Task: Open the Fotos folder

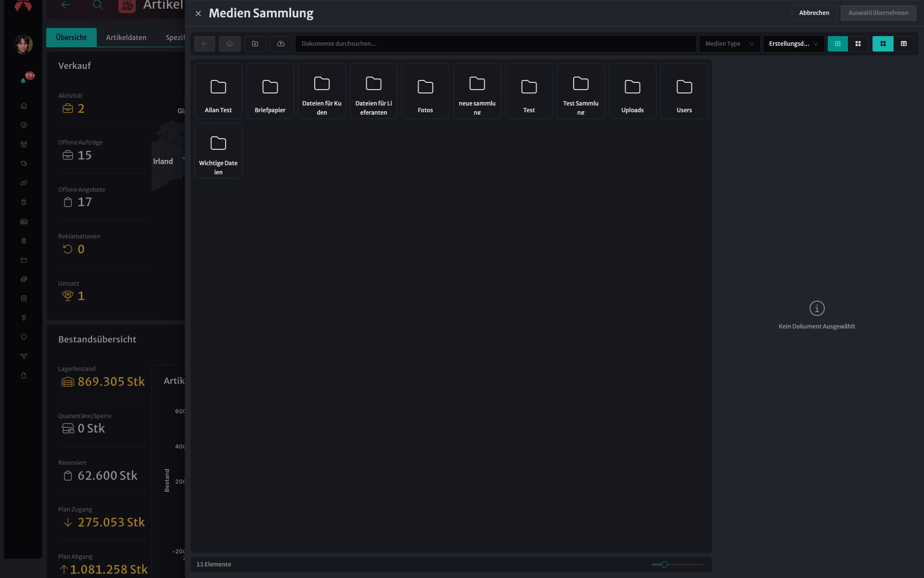Action: pyautogui.click(x=425, y=91)
